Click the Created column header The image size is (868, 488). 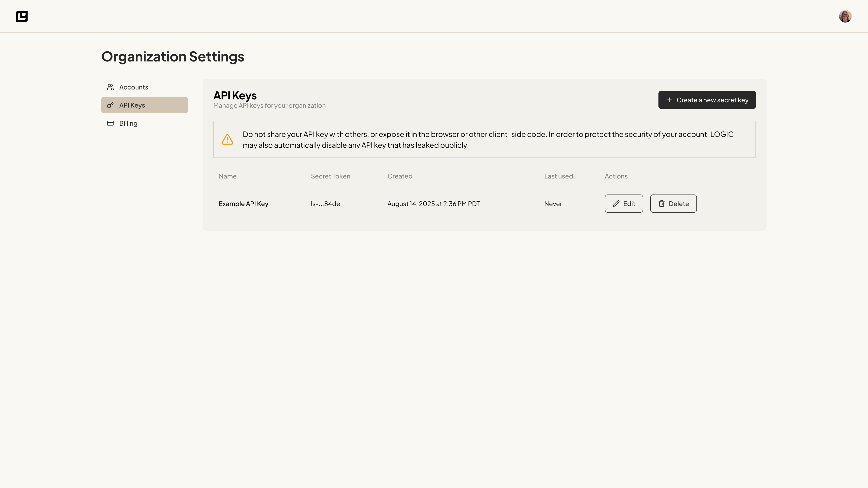click(x=400, y=176)
